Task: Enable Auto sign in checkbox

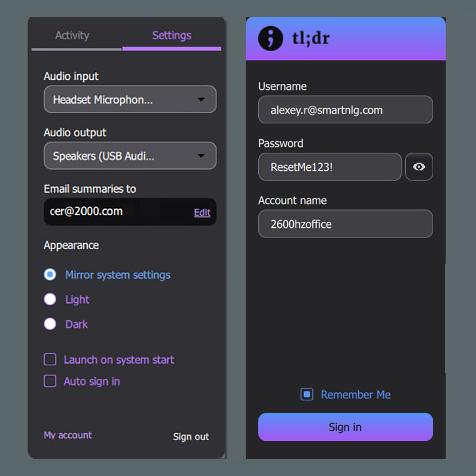Action: coord(51,381)
